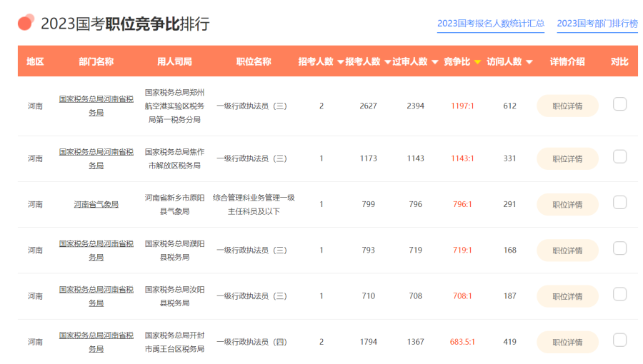Open 2023国考报名人数统计汇总 link

tap(491, 24)
